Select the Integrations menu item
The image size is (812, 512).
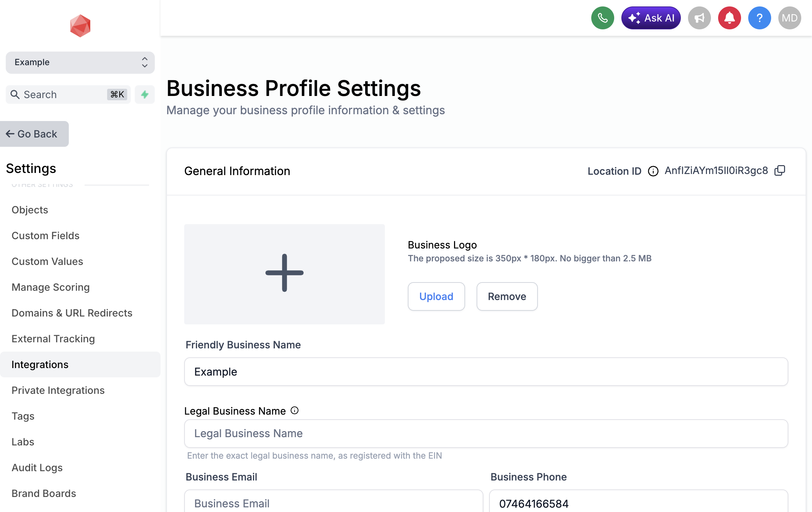point(80,364)
